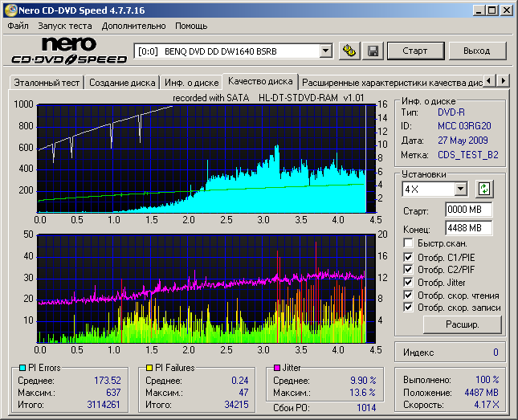Screen dimensions: 518x420
Task: Click Jitter average value 9.90 %
Action: coord(363,381)
